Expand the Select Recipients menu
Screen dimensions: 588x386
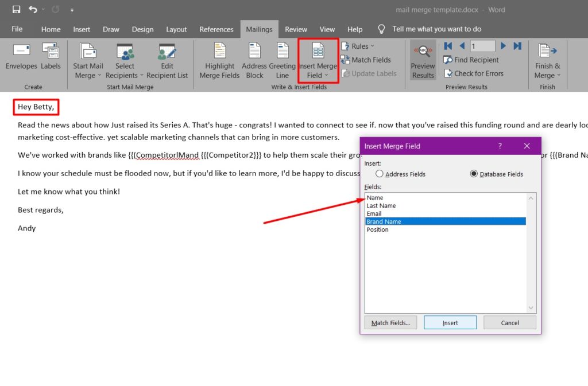pos(125,61)
